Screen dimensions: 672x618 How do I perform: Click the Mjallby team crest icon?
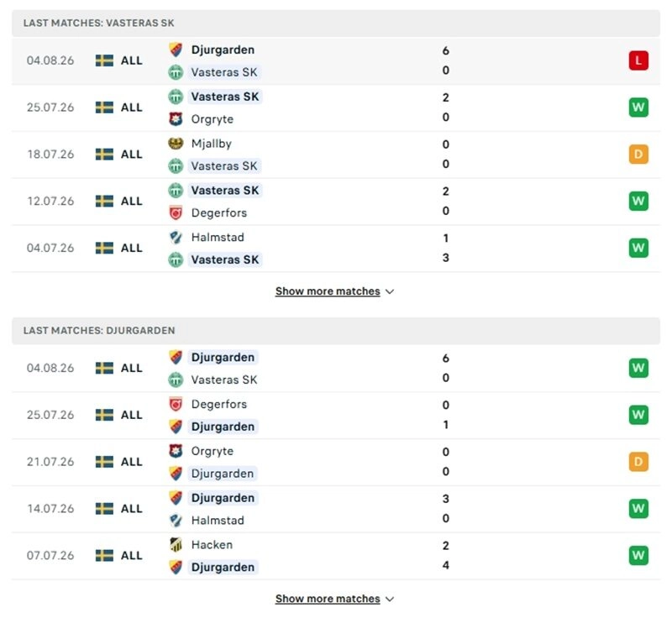coord(176,144)
